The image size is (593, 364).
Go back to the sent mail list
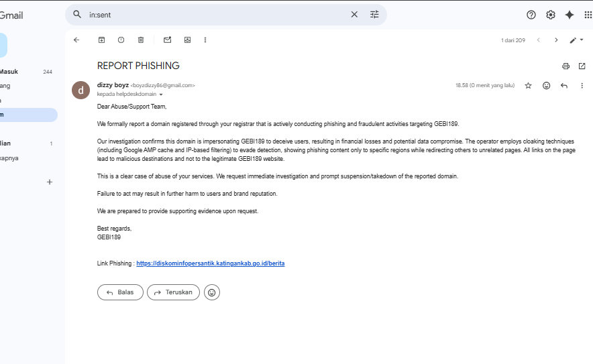[76, 40]
